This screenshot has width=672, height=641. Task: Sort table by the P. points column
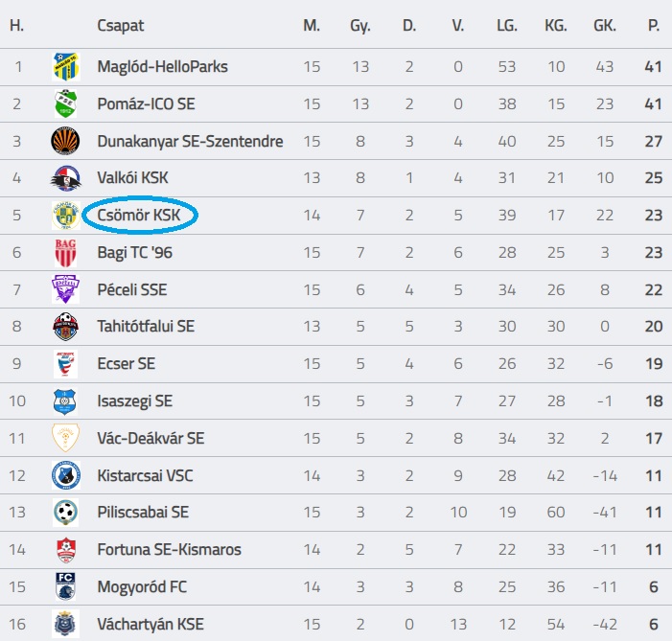coord(654,26)
